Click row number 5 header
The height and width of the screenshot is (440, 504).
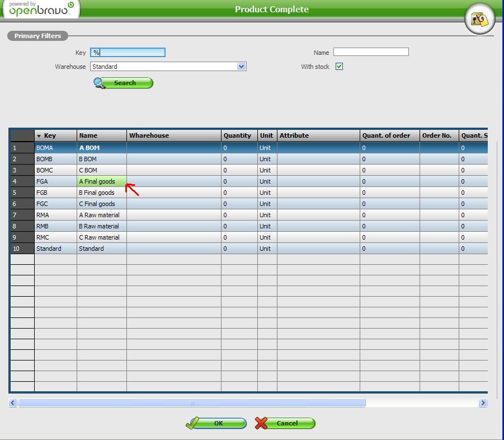[x=22, y=193]
